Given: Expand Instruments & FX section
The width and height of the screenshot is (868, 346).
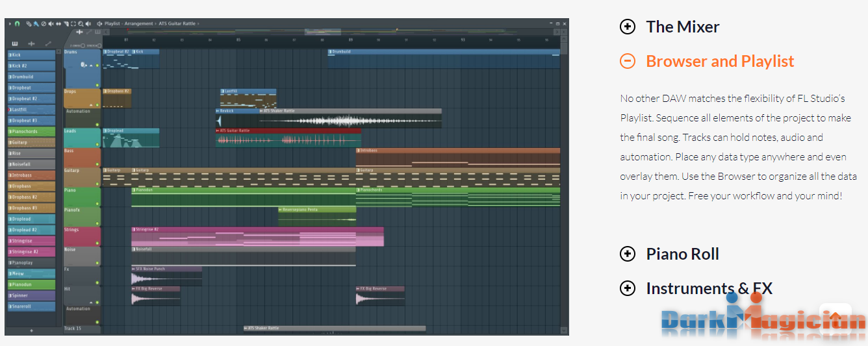Looking at the screenshot, I should 696,288.
